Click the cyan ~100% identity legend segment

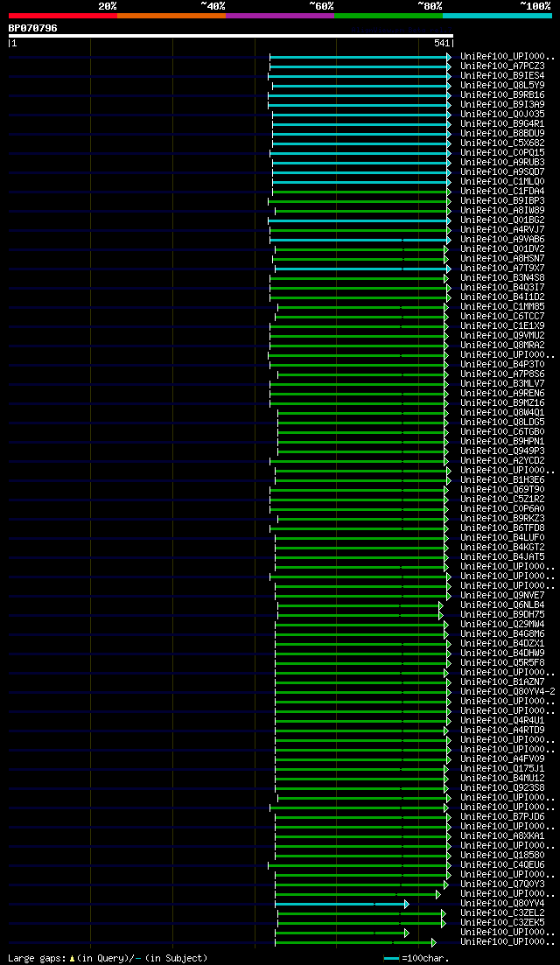(x=497, y=15)
